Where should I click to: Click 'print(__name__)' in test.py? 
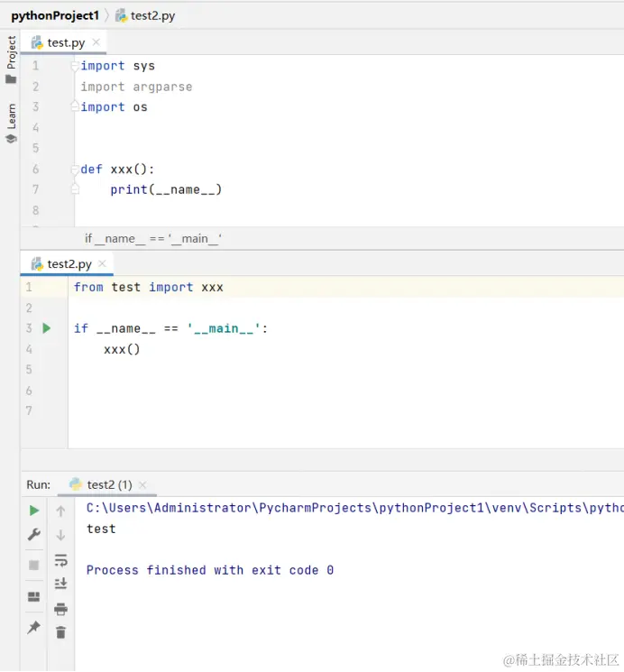(166, 189)
